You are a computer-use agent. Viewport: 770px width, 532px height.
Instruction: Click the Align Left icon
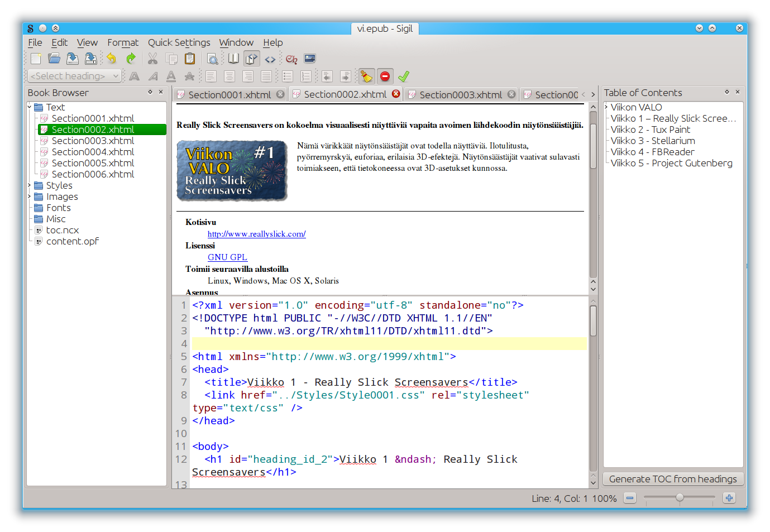coord(211,76)
